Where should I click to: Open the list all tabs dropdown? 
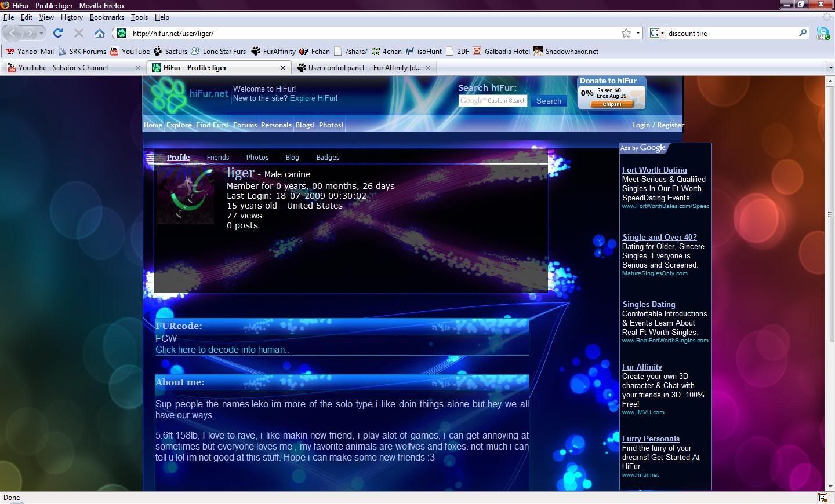coord(829,68)
